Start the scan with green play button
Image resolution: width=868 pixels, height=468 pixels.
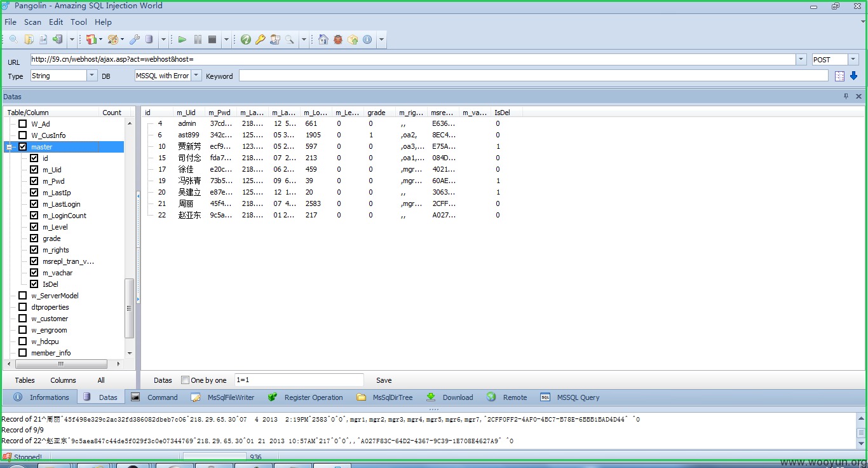(182, 39)
